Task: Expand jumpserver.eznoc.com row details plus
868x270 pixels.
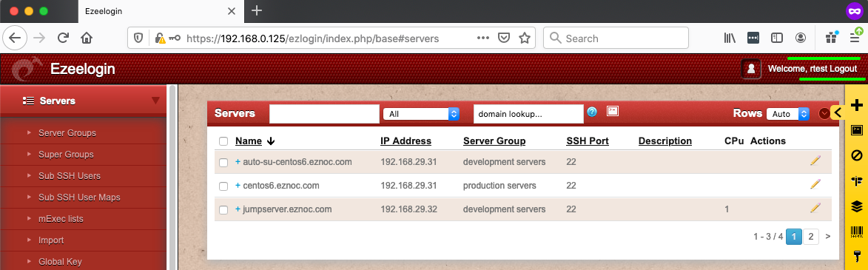Action: tap(238, 209)
